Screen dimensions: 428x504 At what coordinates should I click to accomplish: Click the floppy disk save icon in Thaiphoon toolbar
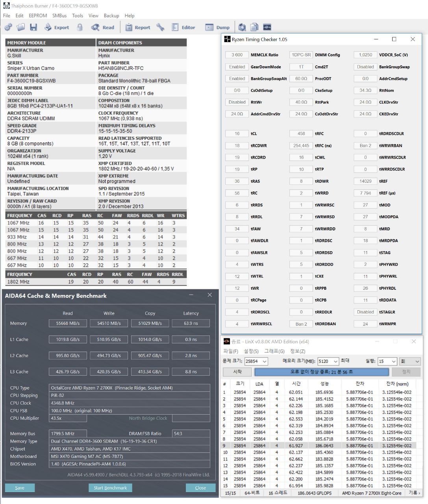click(33, 27)
